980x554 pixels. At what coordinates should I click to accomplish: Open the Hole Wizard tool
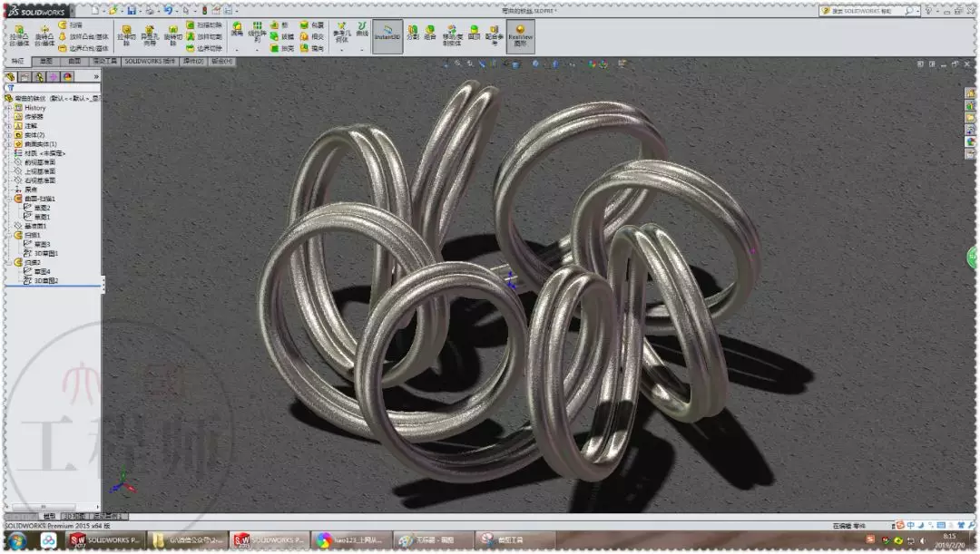(x=150, y=35)
